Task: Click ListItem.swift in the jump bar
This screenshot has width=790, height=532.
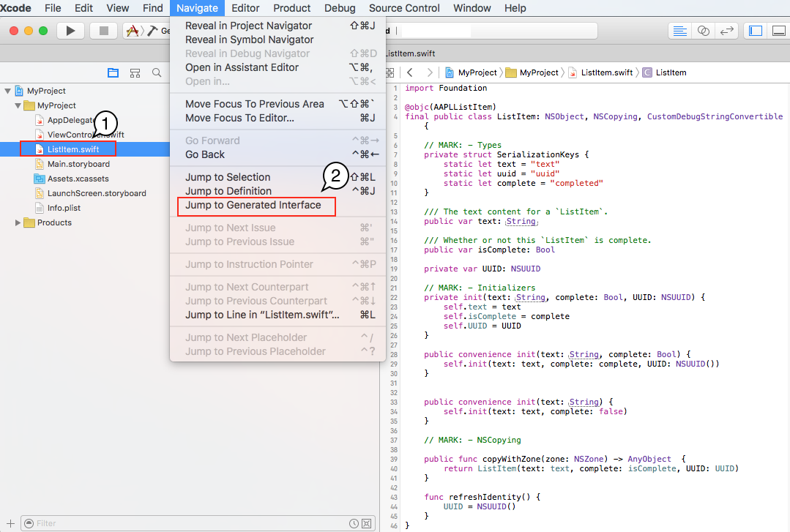Action: pyautogui.click(x=606, y=72)
